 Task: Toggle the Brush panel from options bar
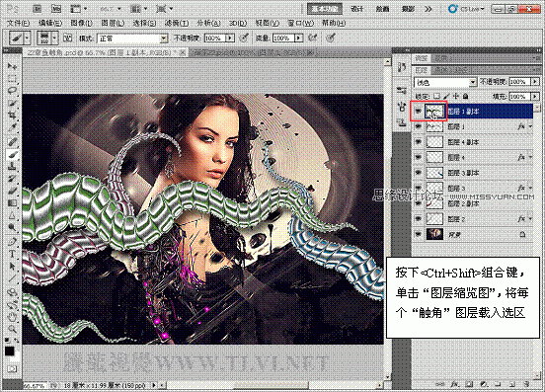coord(67,38)
